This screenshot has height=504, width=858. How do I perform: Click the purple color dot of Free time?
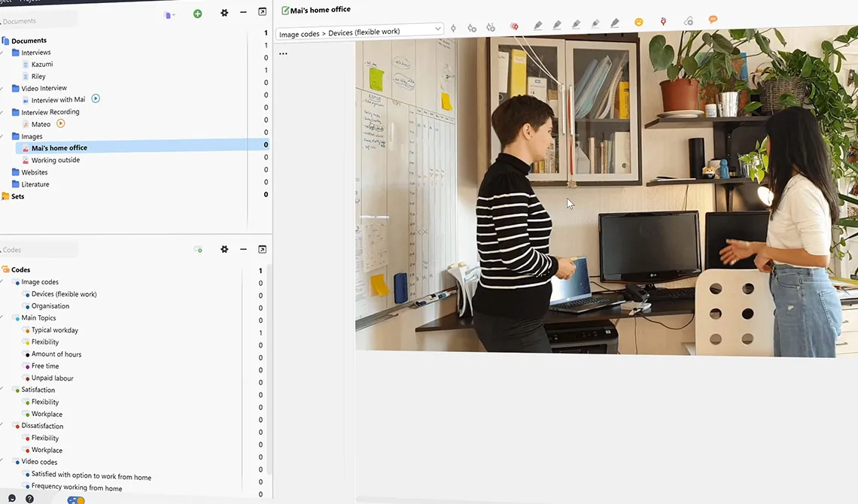tap(27, 367)
